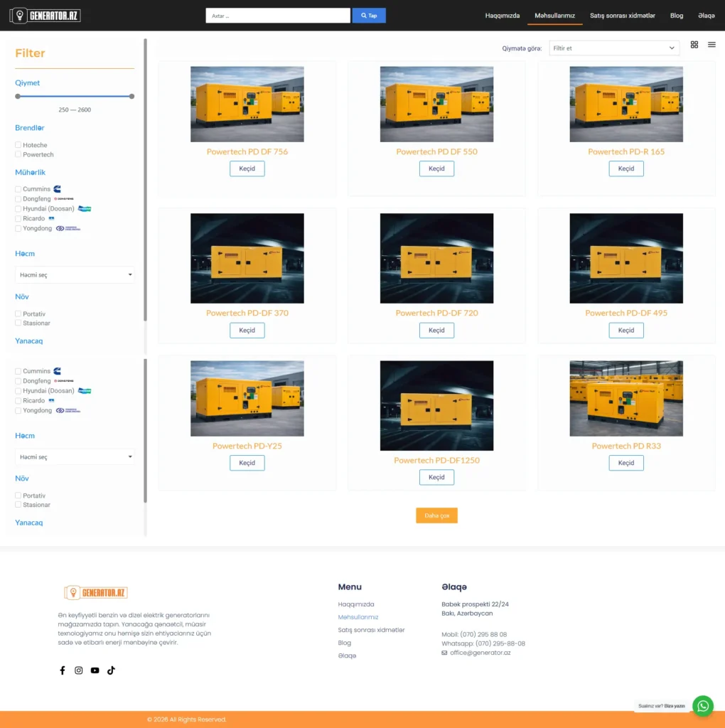This screenshot has height=728, width=725.
Task: Focus the Axtar search input field
Action: [277, 16]
